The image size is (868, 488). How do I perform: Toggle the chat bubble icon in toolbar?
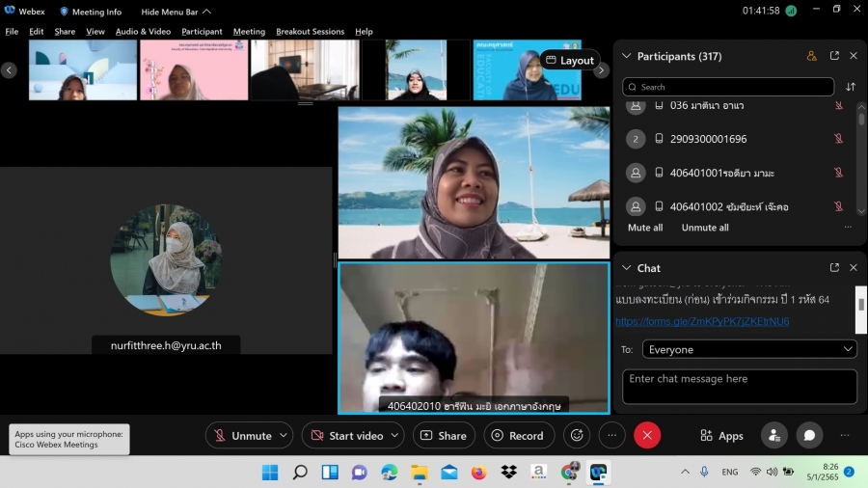pos(809,435)
